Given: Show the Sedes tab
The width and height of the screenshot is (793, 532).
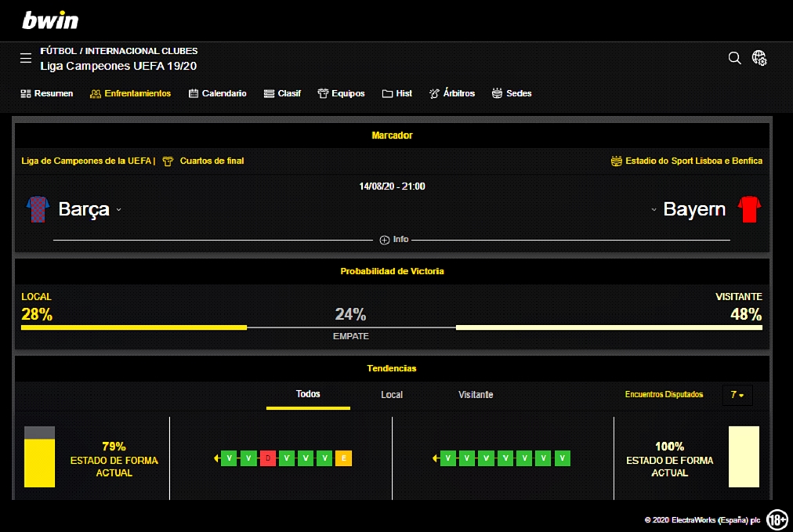Looking at the screenshot, I should (512, 93).
